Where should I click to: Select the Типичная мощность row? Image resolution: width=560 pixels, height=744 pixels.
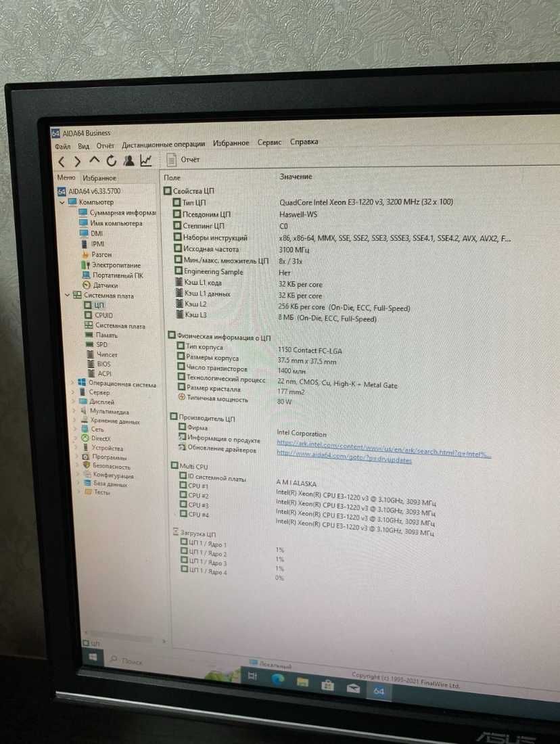(235, 400)
